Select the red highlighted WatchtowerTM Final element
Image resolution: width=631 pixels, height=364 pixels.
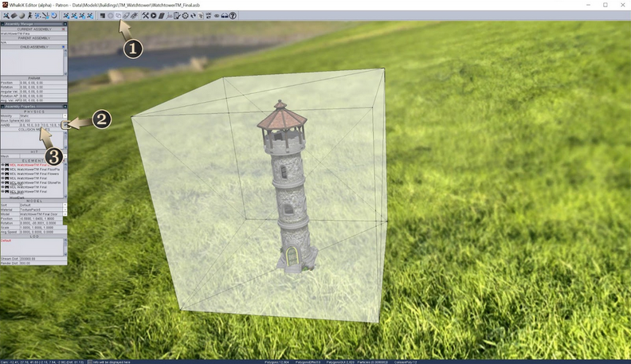coord(29,165)
